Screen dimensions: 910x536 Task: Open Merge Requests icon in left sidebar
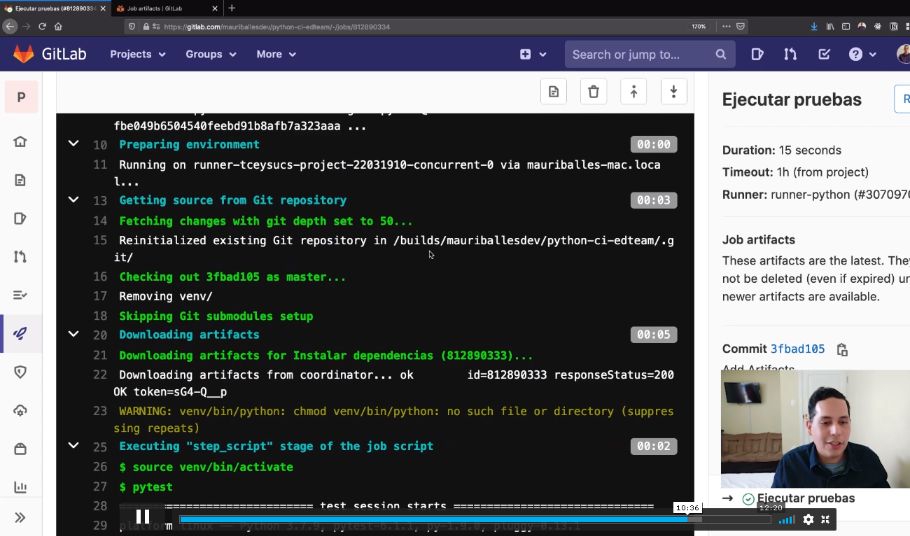coord(20,257)
